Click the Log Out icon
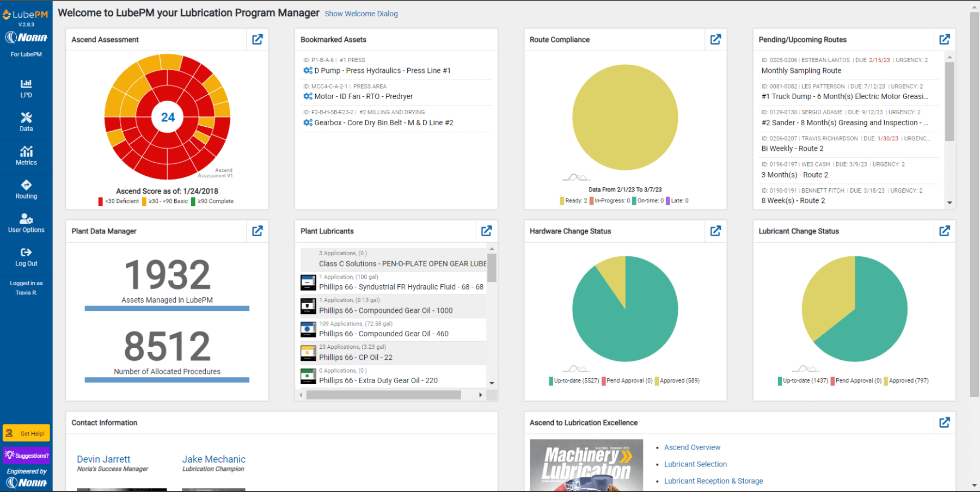This screenshot has height=492, width=980. (26, 252)
